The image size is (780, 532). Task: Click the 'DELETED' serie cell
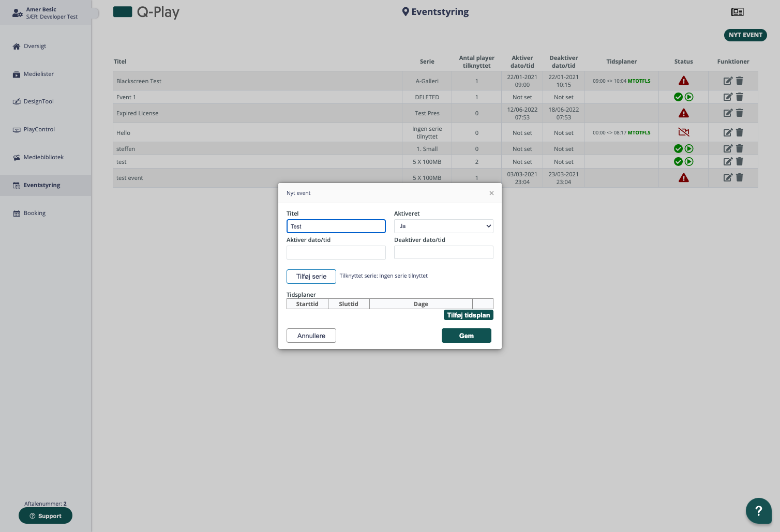427,97
